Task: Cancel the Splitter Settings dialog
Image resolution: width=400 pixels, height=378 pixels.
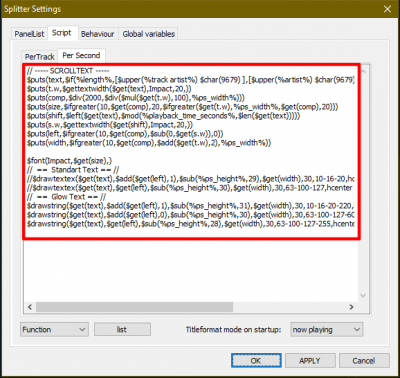Action: [364, 361]
